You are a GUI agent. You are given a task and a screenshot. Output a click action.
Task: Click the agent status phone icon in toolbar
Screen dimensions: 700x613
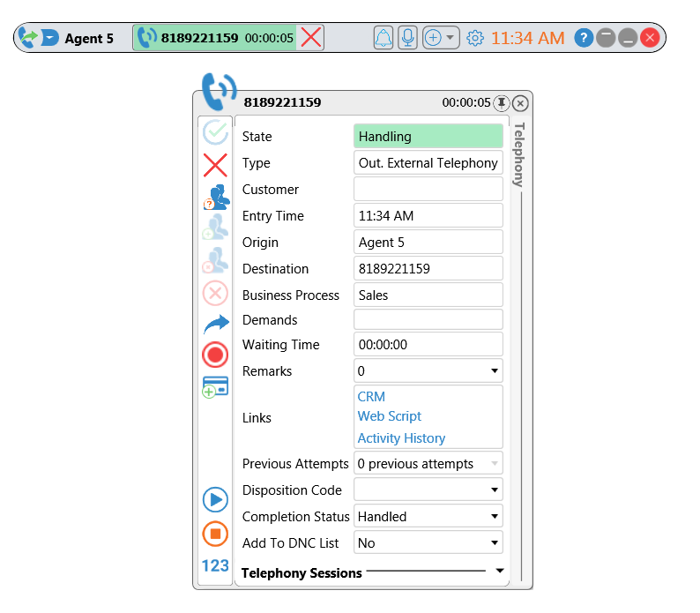[27, 38]
